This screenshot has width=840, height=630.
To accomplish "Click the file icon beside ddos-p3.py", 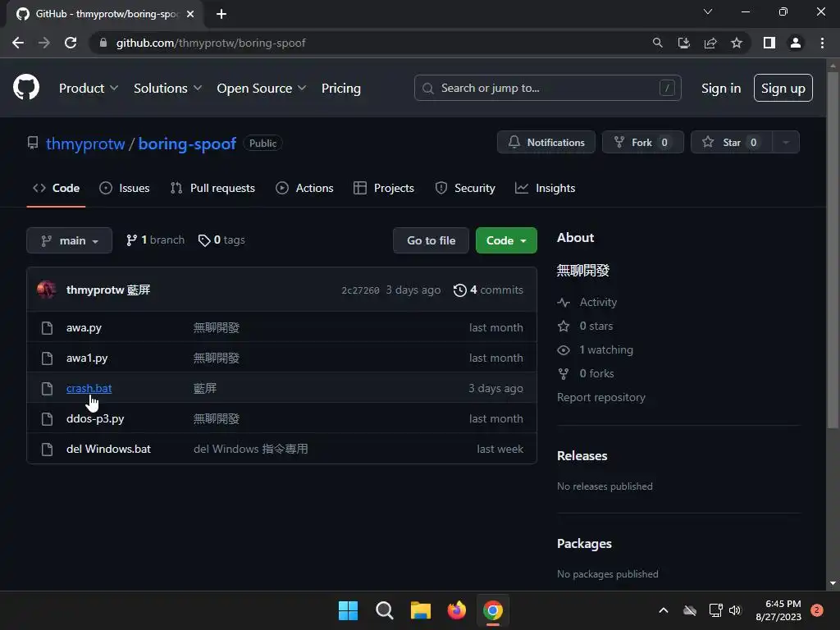I will 47,419.
